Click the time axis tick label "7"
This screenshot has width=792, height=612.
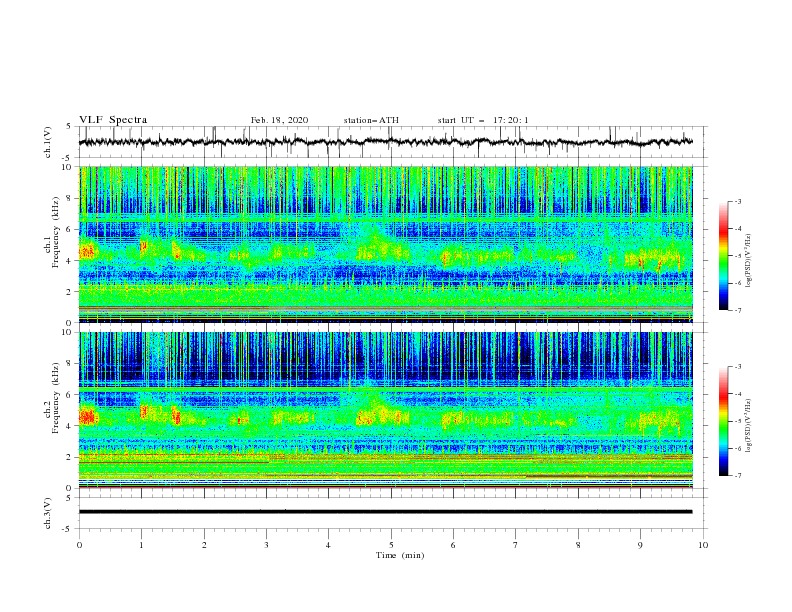(516, 545)
